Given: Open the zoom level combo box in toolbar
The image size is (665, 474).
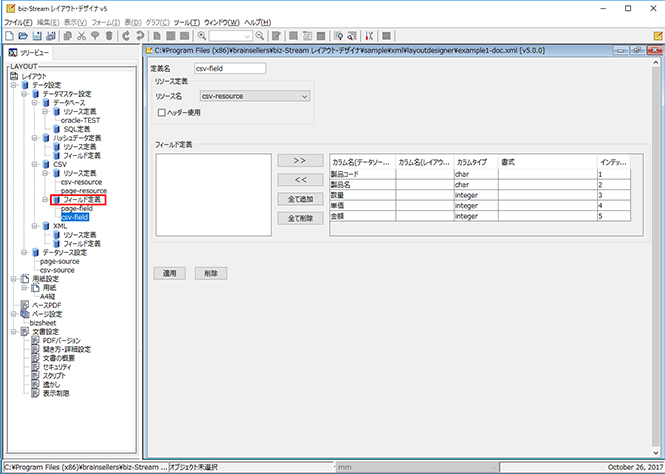Looking at the screenshot, I should [231, 36].
